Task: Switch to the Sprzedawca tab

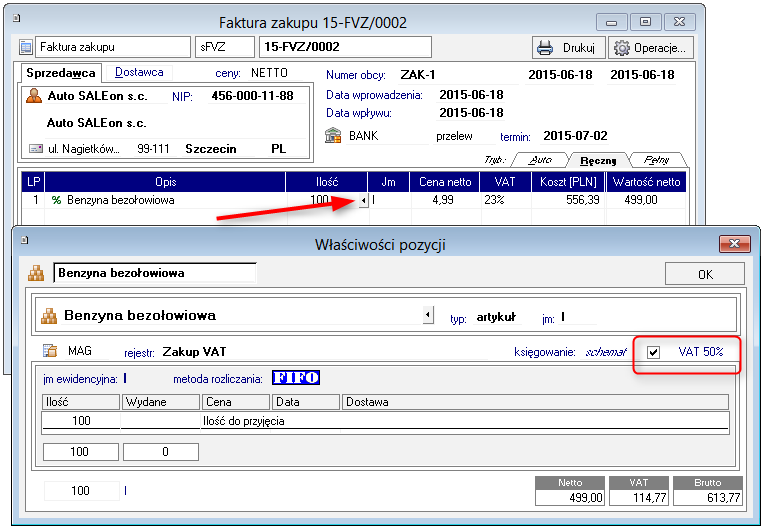Action: (61, 73)
